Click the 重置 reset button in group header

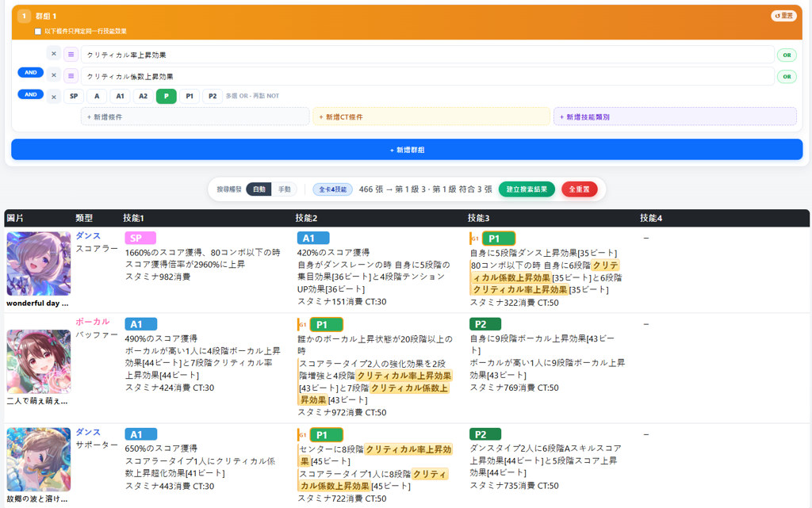pos(783,16)
